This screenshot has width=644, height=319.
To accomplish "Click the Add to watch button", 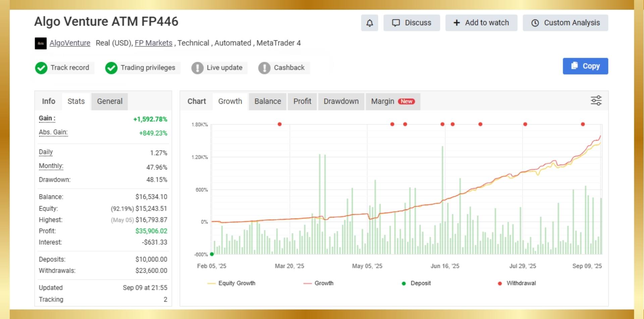I will coord(481,23).
